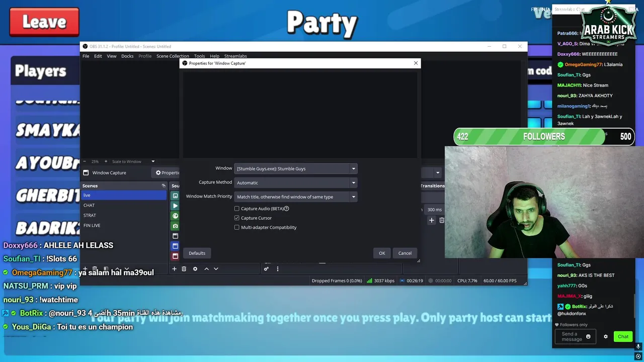The width and height of the screenshot is (644, 362).
Task: Click 3037 kbps bitrate text
Action: click(x=384, y=281)
